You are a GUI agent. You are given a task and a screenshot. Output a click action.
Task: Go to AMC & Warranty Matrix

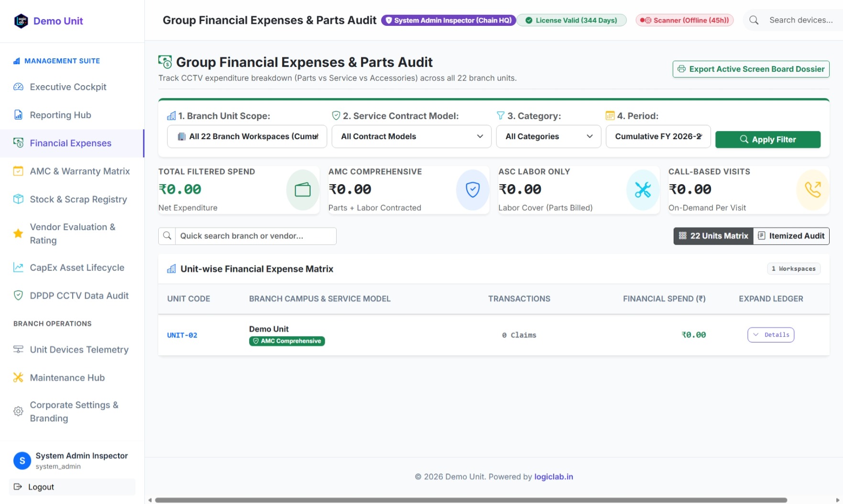click(x=72, y=171)
